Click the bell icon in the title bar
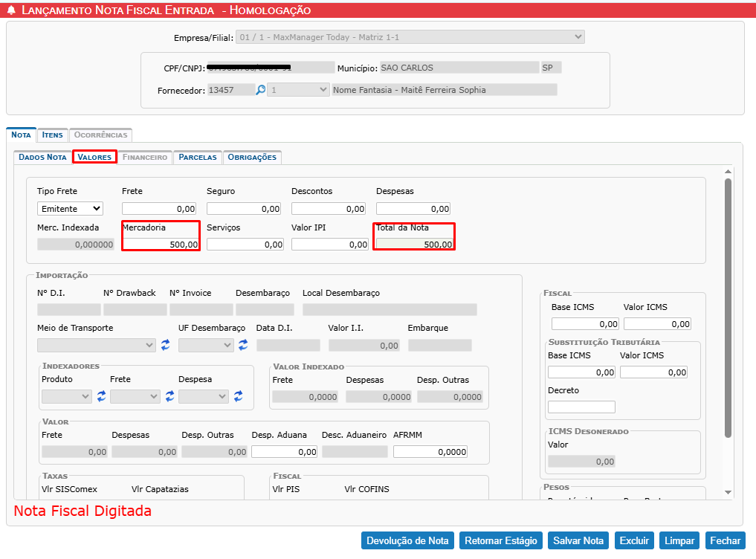The width and height of the screenshot is (756, 559). coord(11,10)
